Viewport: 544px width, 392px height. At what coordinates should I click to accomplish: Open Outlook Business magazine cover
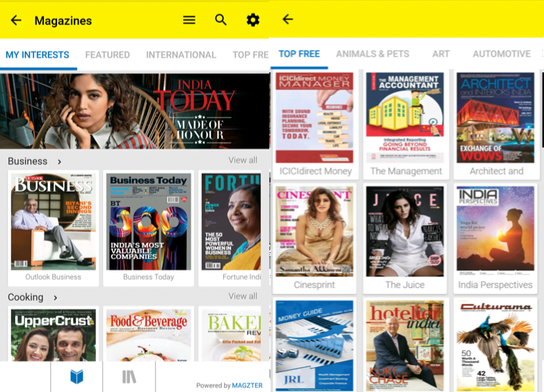pyautogui.click(x=54, y=222)
